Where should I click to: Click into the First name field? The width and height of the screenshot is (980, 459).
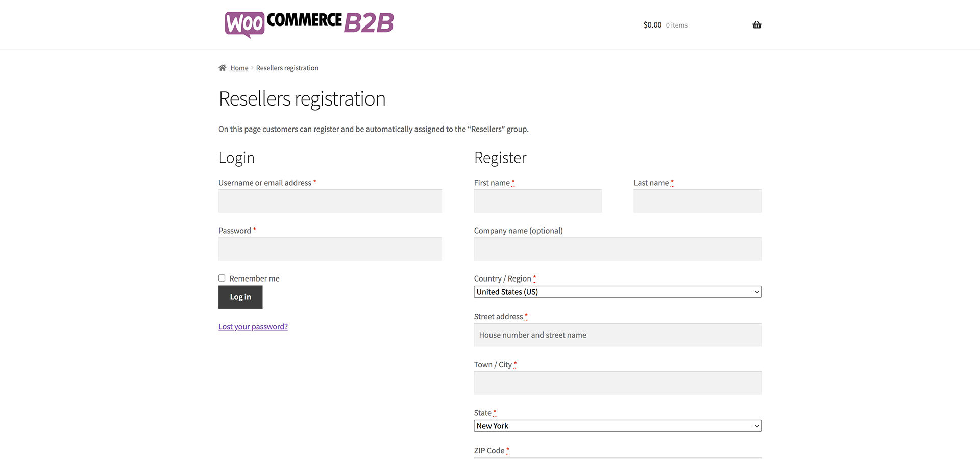click(537, 201)
